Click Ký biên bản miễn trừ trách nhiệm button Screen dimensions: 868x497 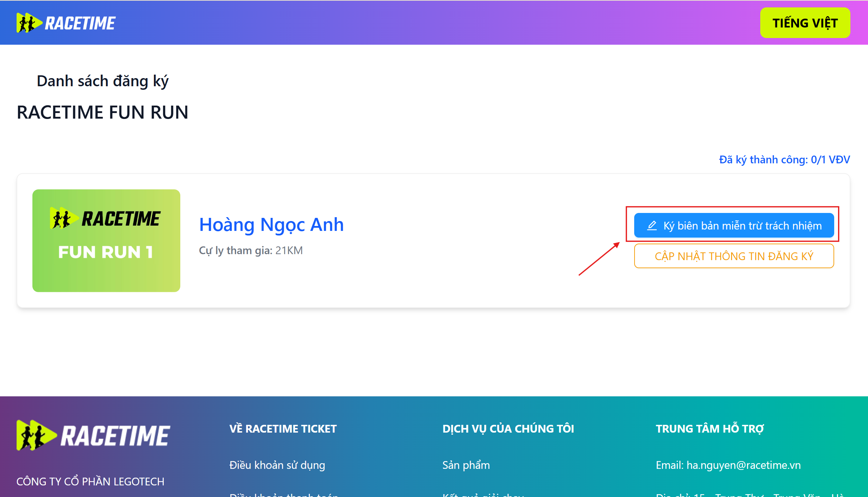734,225
